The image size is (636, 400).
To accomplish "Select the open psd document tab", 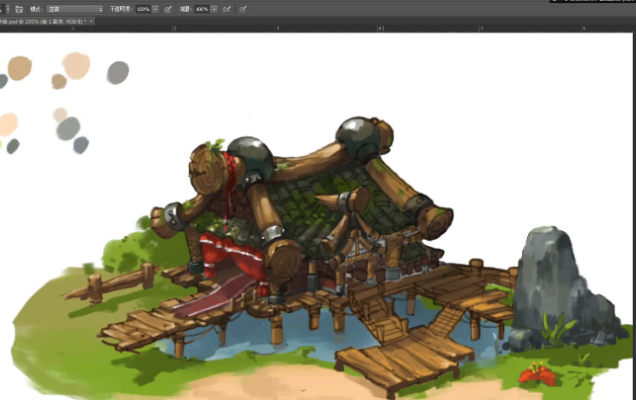I will click(x=40, y=19).
